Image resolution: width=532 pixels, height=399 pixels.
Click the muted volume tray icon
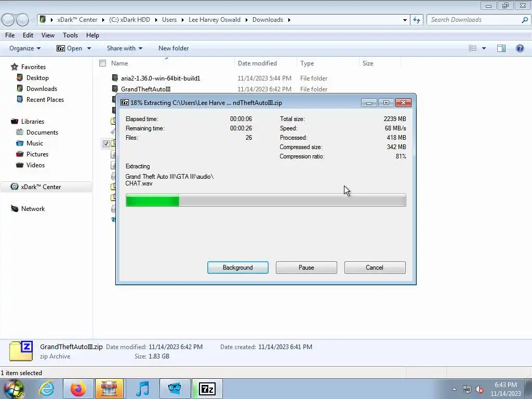pos(480,389)
